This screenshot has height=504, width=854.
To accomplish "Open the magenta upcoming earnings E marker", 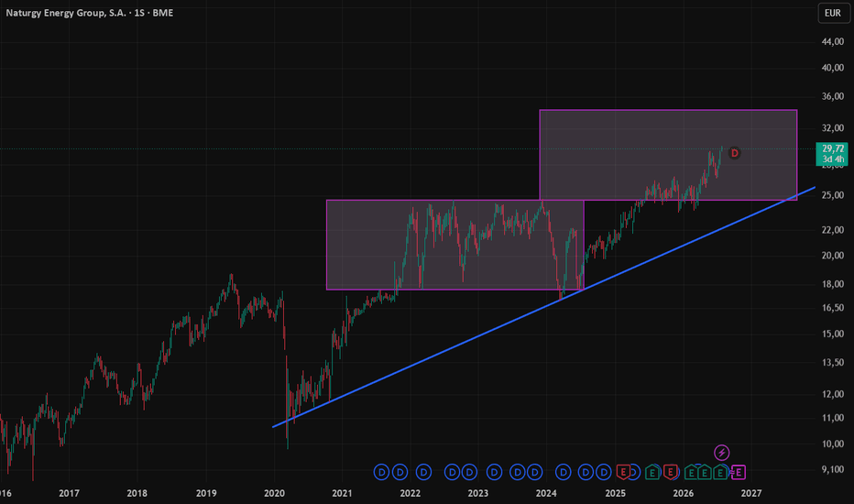I will tap(739, 472).
